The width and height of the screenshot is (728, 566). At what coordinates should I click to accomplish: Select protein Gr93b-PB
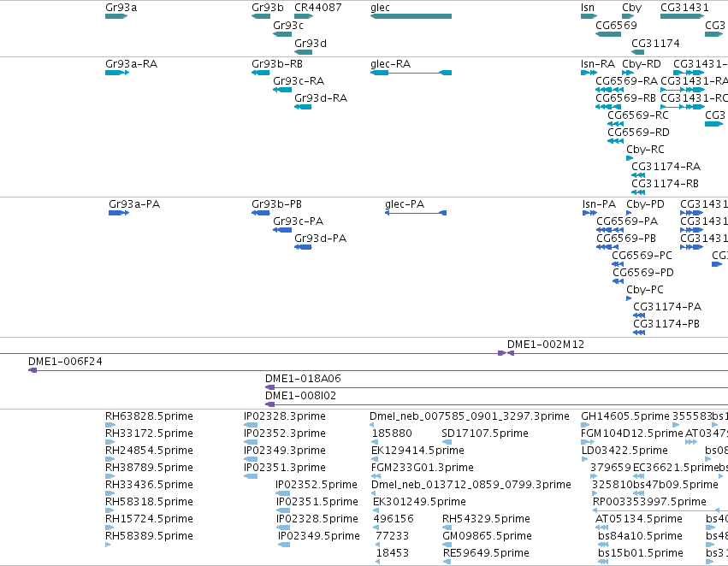tap(260, 213)
